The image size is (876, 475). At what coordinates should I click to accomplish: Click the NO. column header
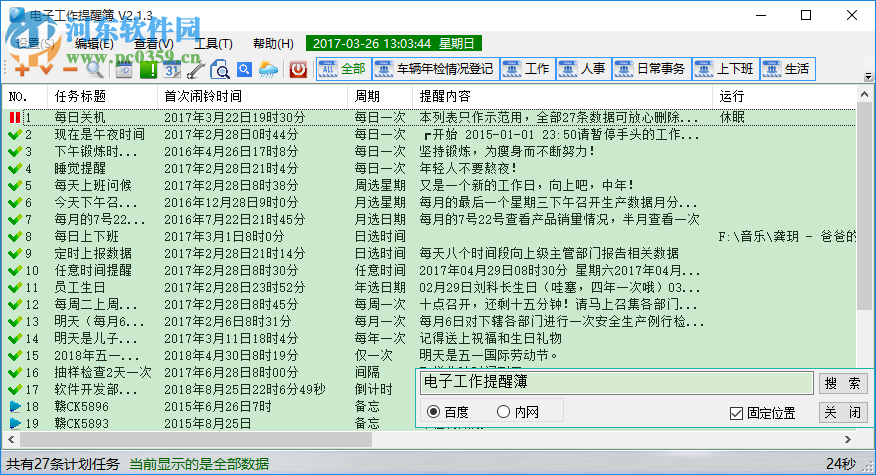25,97
